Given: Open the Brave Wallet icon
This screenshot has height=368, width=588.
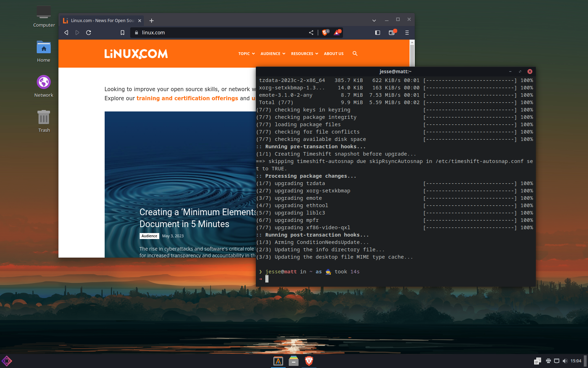Looking at the screenshot, I should (392, 33).
